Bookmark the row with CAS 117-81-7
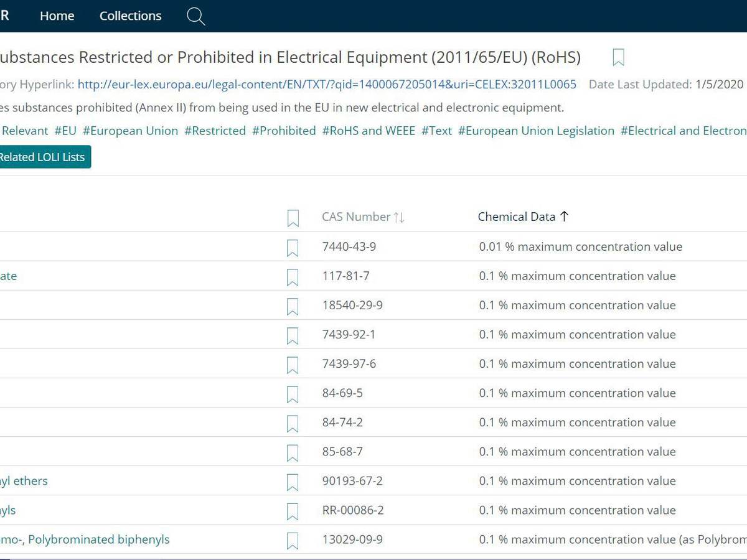Viewport: 747px width, 560px height. tap(293, 277)
